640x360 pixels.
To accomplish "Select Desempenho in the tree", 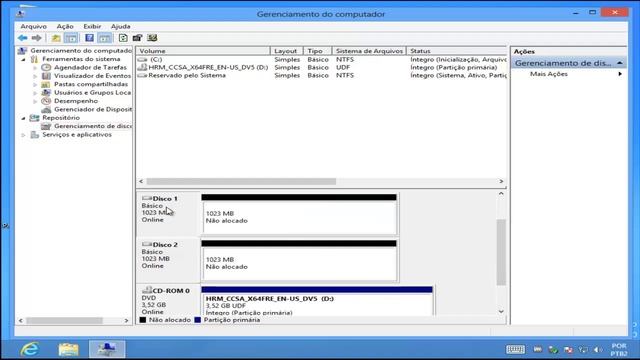I will [x=76, y=101].
